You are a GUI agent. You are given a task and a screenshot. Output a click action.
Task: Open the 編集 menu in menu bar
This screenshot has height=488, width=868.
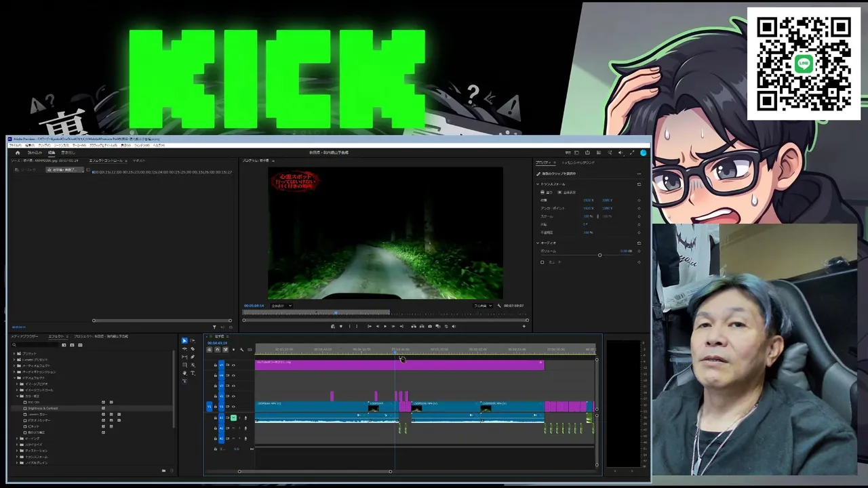[31, 145]
